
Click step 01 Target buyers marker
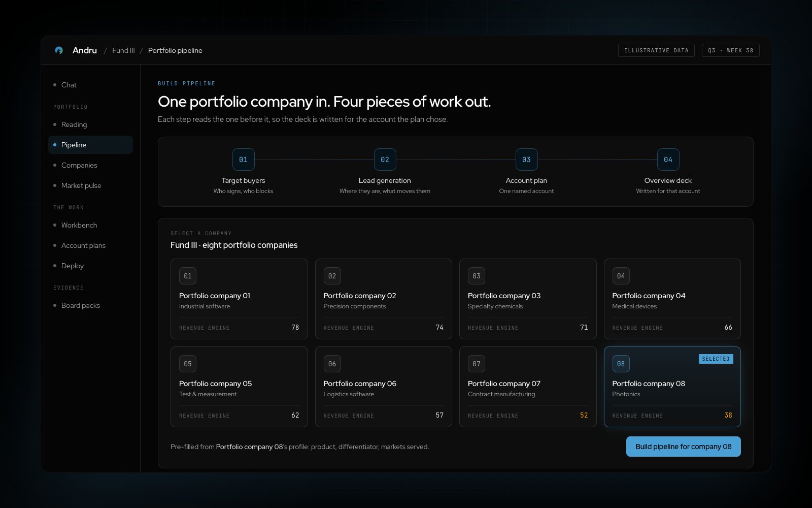[243, 160]
